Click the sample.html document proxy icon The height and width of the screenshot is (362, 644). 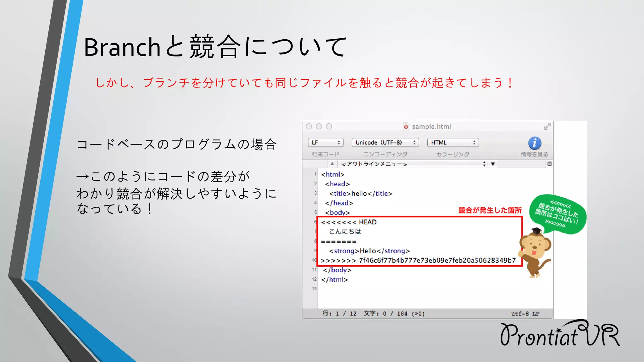coord(406,126)
